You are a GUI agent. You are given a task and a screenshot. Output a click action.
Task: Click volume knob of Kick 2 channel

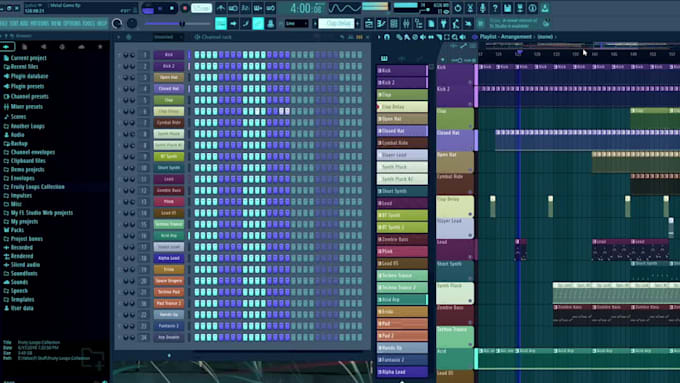132,66
